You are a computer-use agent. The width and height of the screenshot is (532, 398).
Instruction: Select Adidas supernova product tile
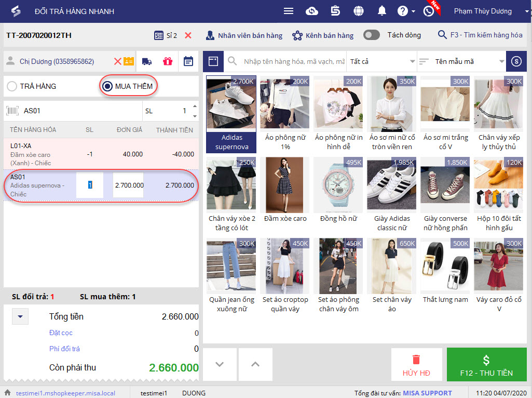pyautogui.click(x=231, y=114)
